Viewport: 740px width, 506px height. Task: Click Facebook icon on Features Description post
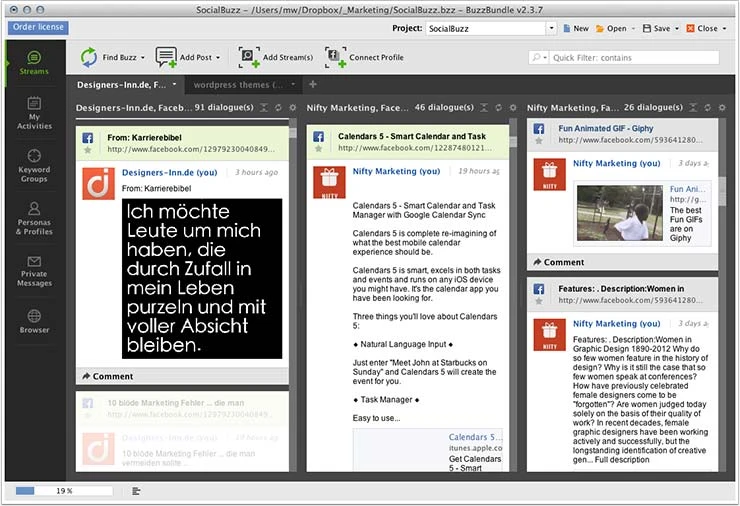coord(539,289)
